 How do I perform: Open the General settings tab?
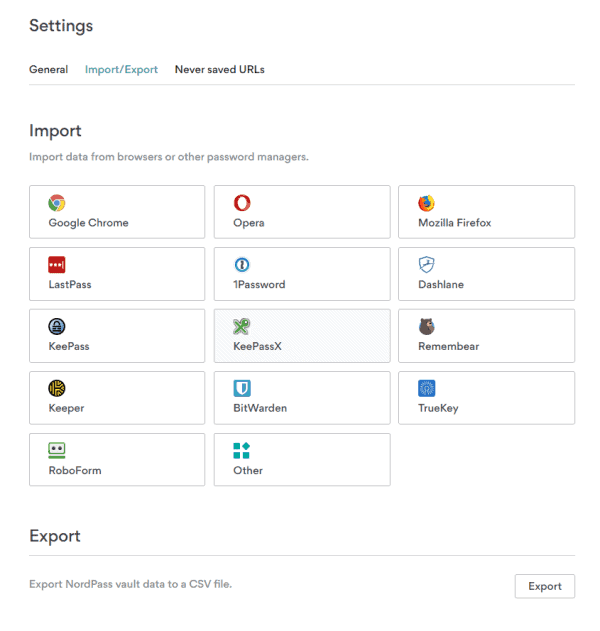click(x=49, y=70)
